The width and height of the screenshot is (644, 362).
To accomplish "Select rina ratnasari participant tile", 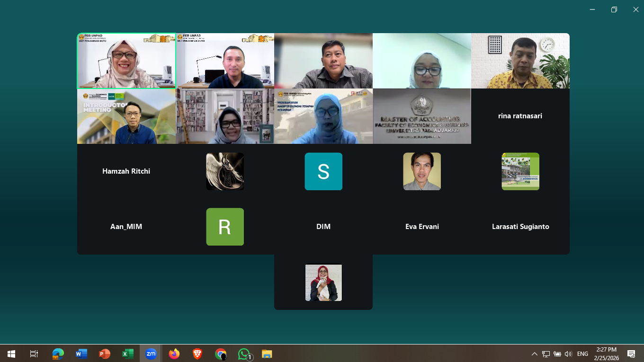I will pyautogui.click(x=520, y=116).
